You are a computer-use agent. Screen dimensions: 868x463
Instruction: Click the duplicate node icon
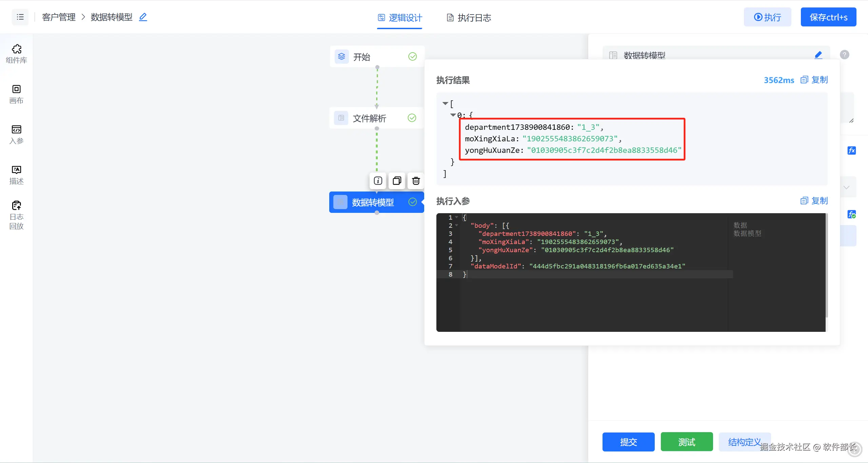pos(397,181)
